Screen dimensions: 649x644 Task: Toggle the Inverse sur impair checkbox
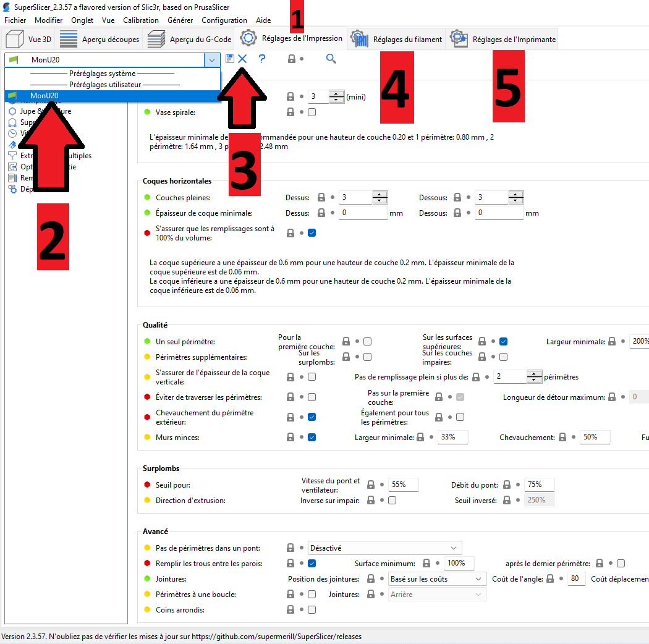pyautogui.click(x=392, y=501)
